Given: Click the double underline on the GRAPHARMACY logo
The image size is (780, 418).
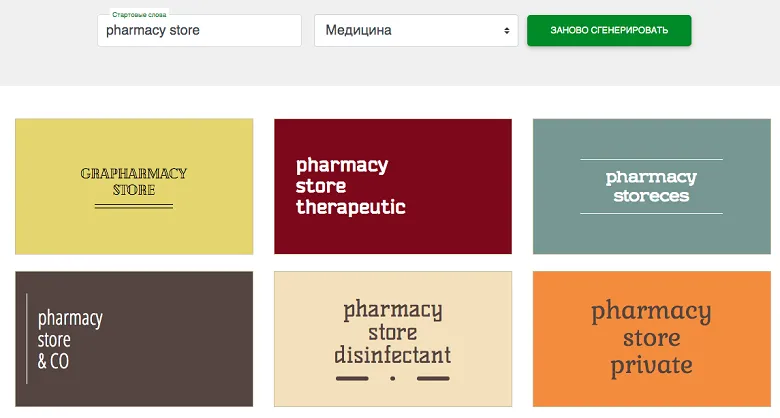Looking at the screenshot, I should (x=134, y=206).
